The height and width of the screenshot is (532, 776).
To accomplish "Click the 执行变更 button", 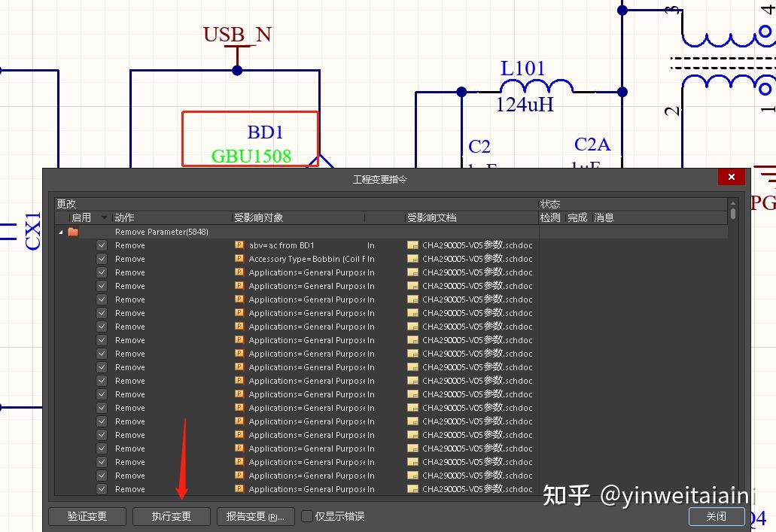I will coord(172,516).
